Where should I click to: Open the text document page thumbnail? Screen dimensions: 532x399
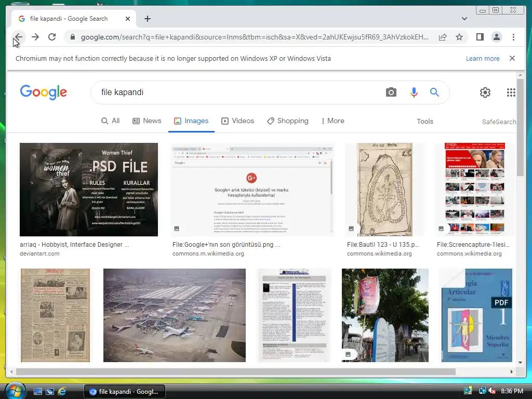(294, 315)
